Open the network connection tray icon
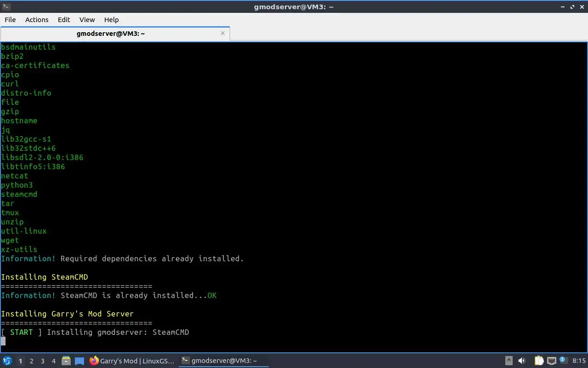Screen dimensions: 588x368 [552, 361]
